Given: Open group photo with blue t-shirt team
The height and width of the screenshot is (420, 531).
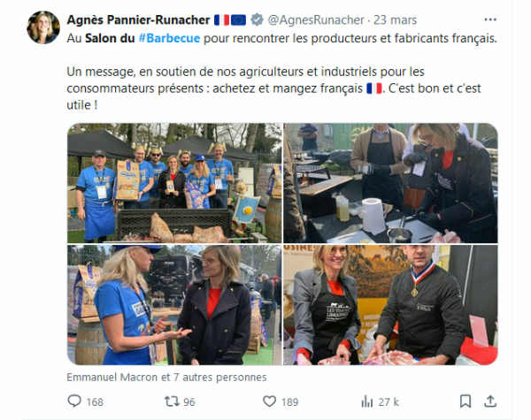Looking at the screenshot, I should tap(174, 183).
